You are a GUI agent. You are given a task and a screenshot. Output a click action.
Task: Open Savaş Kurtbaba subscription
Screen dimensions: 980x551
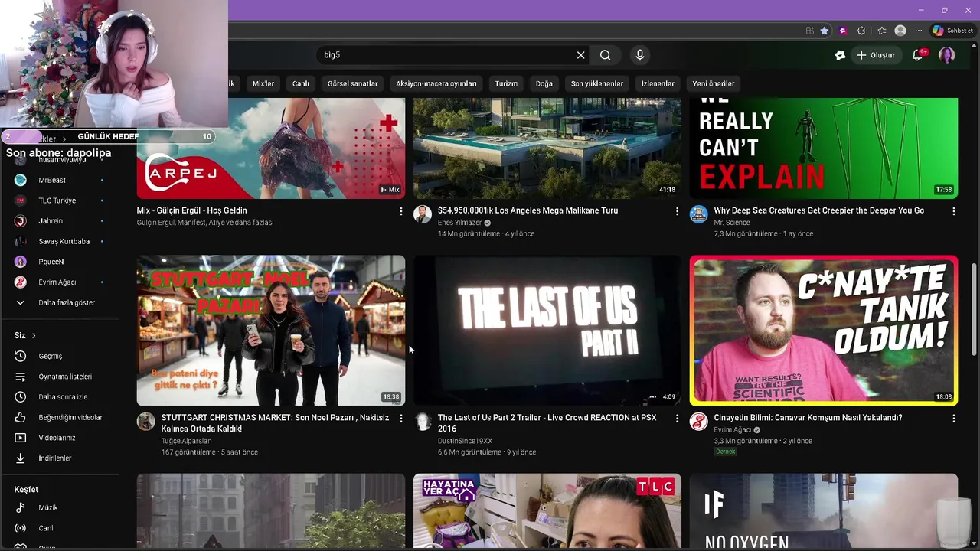65,241
